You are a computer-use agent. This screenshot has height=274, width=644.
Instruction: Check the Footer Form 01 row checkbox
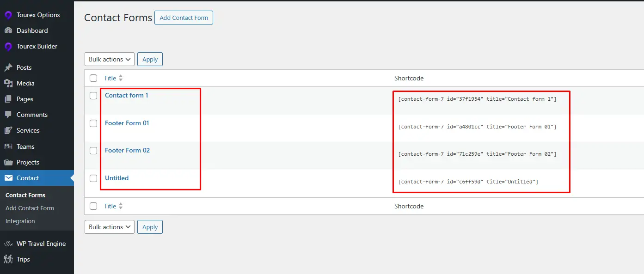[x=93, y=123]
